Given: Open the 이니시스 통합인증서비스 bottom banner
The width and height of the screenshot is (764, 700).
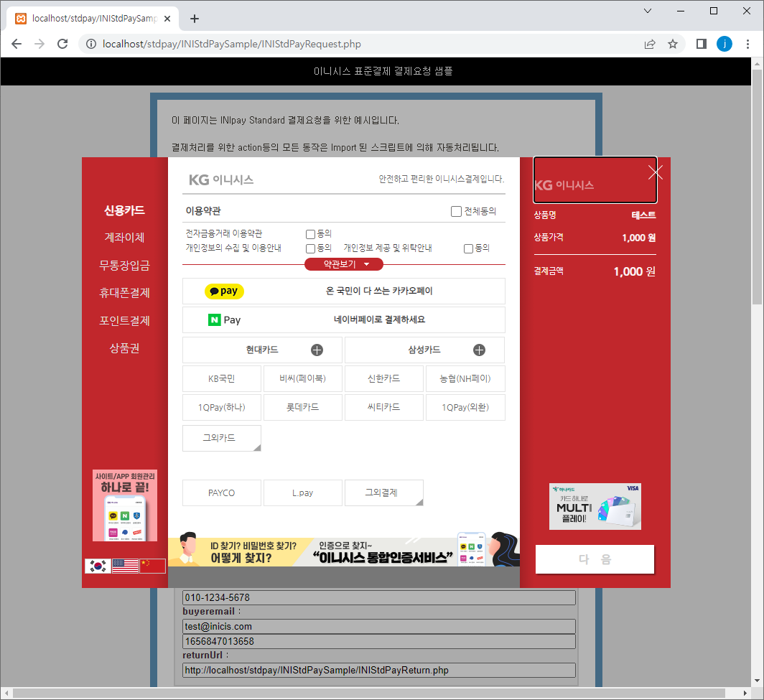Looking at the screenshot, I should tap(343, 549).
